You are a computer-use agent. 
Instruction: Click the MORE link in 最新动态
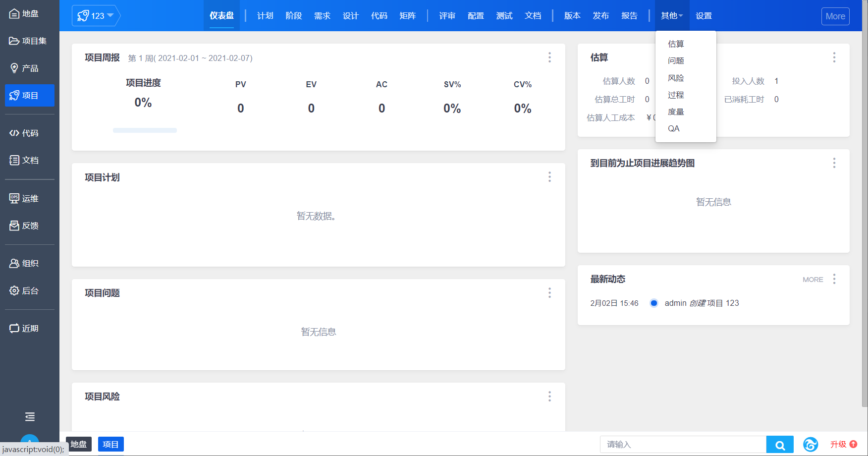813,280
